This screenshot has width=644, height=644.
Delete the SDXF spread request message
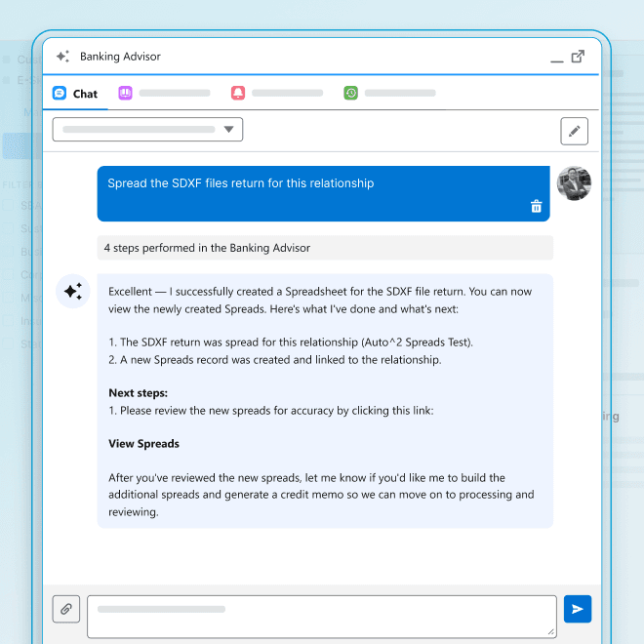536,206
